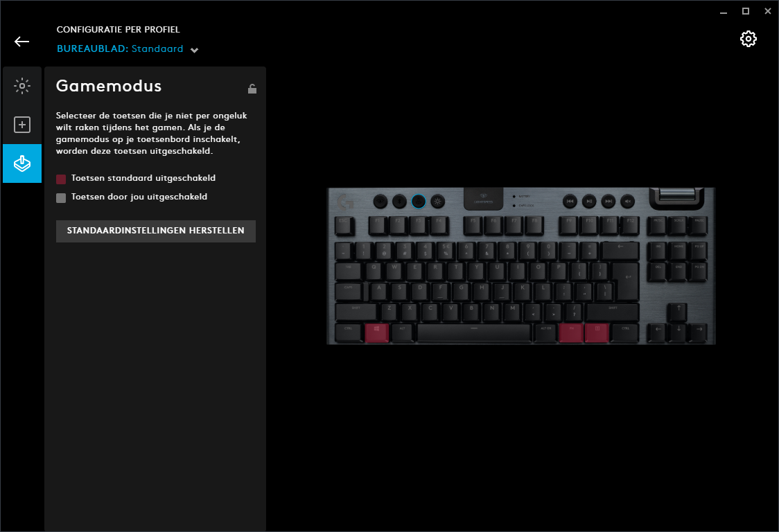
Task: Disable the ESC key on keyboard image
Action: [x=344, y=225]
